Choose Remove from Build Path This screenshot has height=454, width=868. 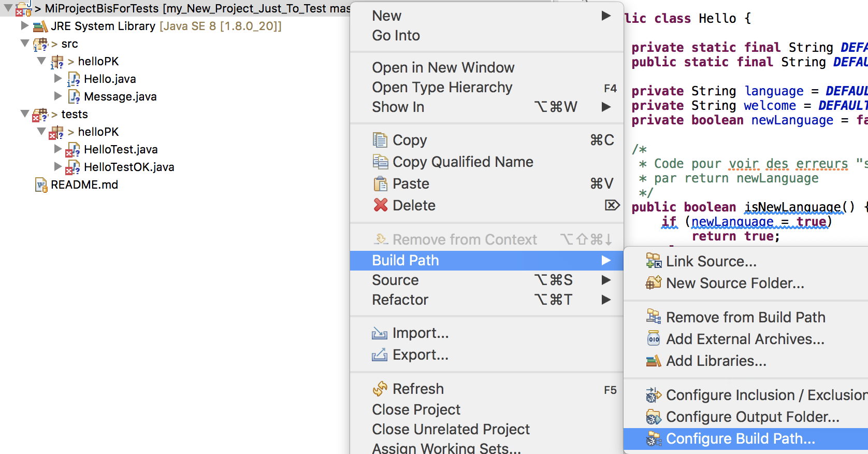745,317
